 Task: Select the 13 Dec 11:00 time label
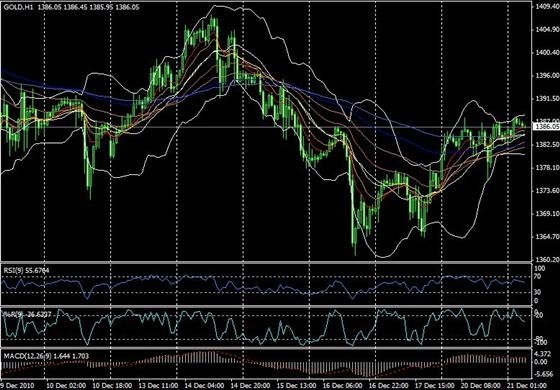(x=156, y=386)
